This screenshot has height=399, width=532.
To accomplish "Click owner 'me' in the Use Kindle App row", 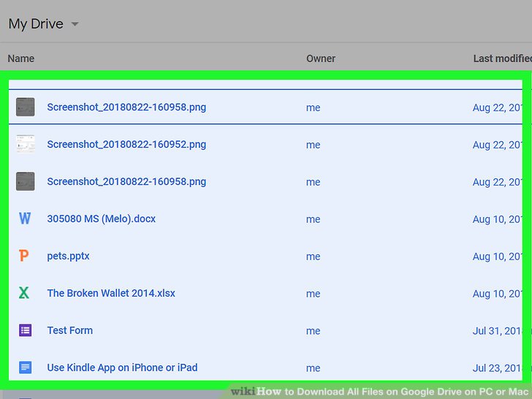I will pyautogui.click(x=313, y=368).
